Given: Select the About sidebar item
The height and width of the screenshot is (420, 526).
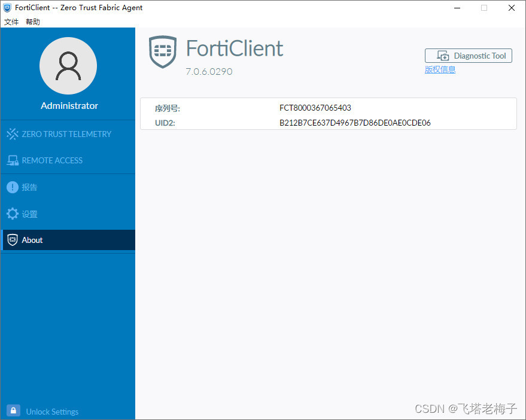Looking at the screenshot, I should (68, 240).
